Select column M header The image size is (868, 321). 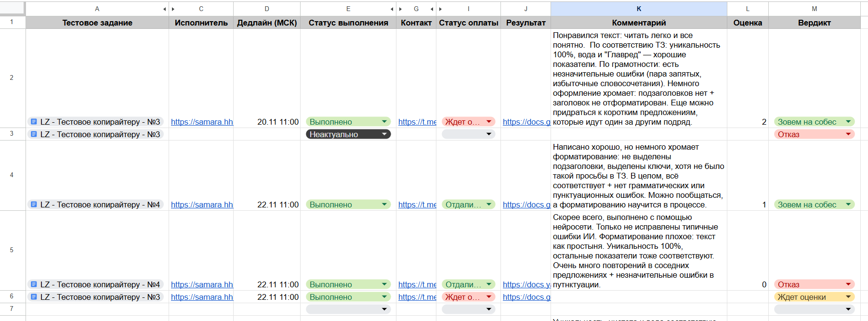[814, 9]
